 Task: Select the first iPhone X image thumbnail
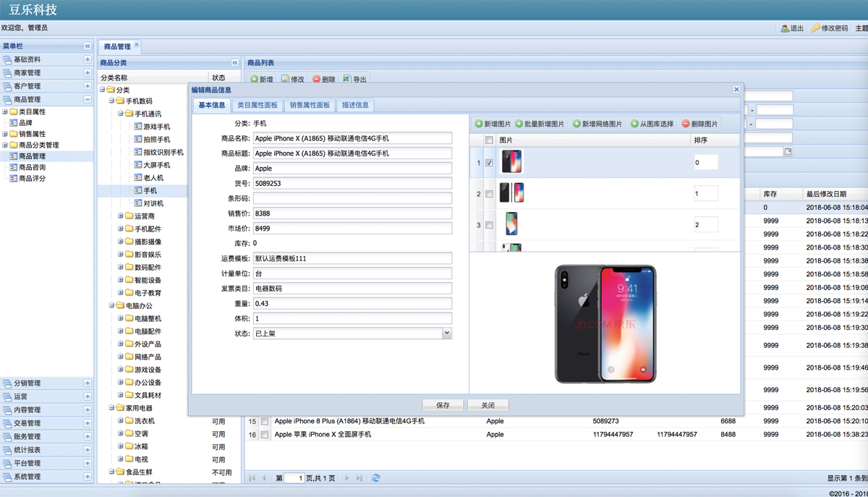click(511, 162)
